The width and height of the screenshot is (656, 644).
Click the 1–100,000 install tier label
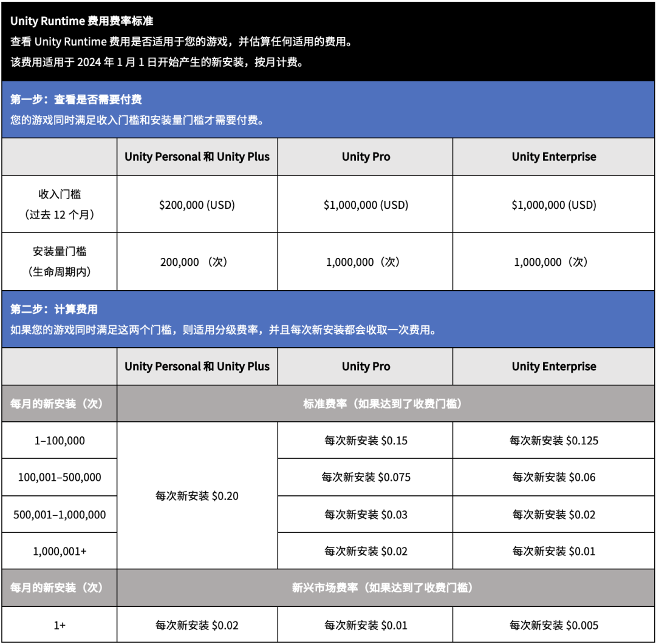pyautogui.click(x=58, y=441)
